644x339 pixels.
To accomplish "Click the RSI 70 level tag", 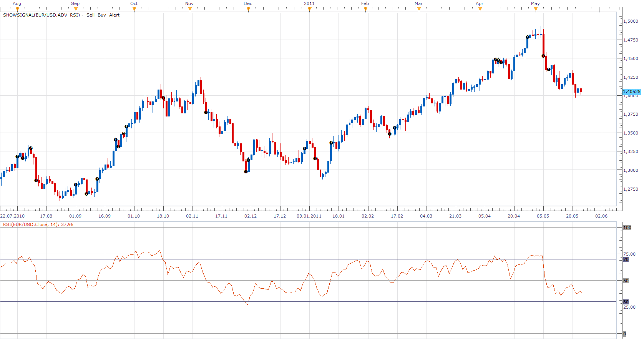I will click(x=626, y=259).
